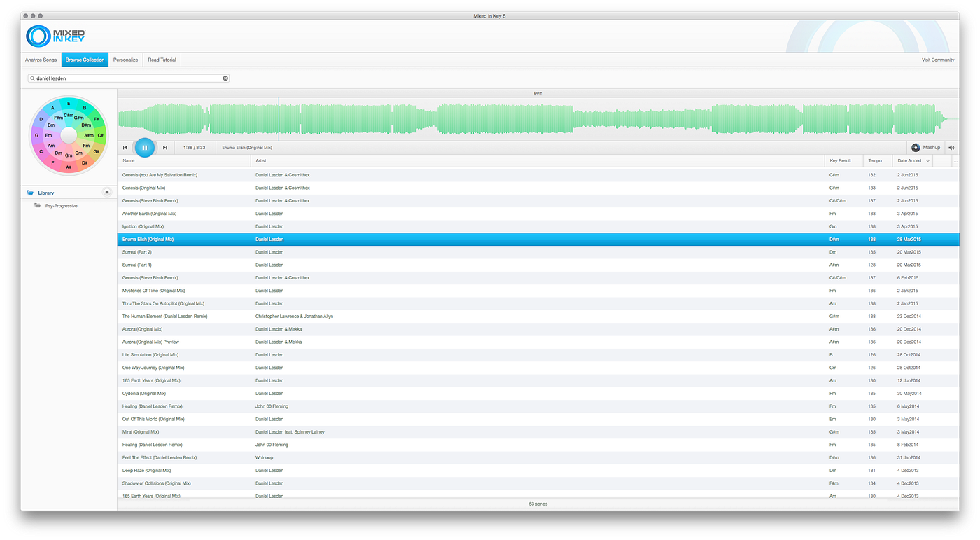Sort by the Key Result column
Screen dimensions: 980x540
844,161
